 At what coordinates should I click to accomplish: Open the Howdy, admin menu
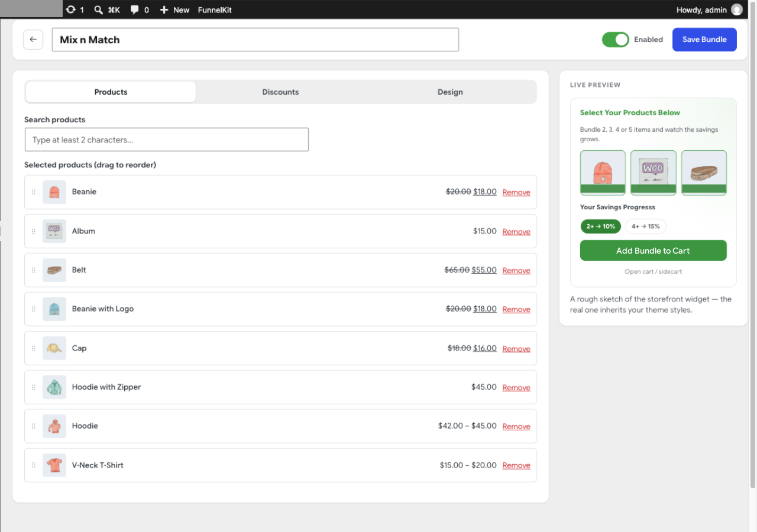click(709, 9)
